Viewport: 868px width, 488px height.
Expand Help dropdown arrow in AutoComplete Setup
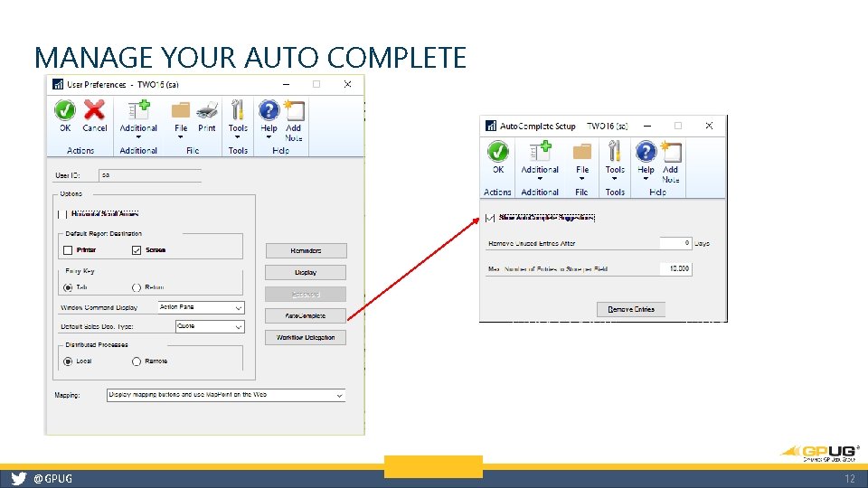click(x=646, y=179)
